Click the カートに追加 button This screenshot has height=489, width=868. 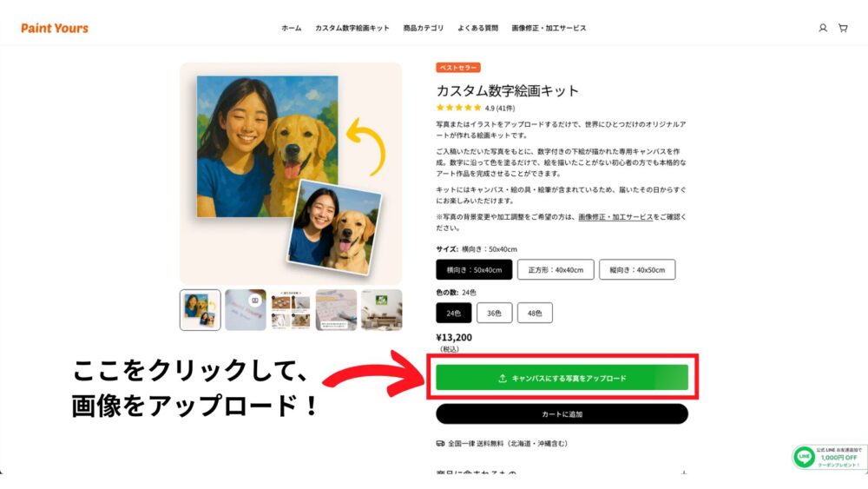click(562, 413)
